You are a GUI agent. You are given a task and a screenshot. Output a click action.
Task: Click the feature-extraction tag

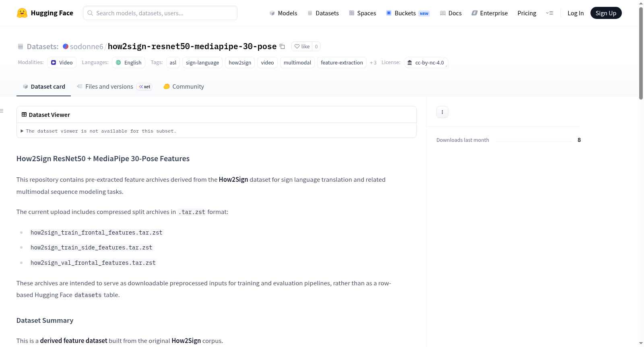coord(342,62)
